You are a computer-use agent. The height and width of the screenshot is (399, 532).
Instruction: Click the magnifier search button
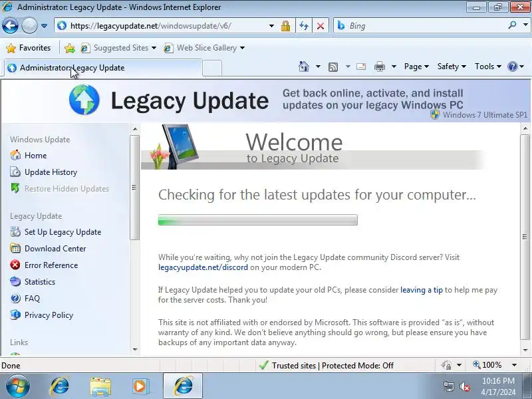click(512, 25)
